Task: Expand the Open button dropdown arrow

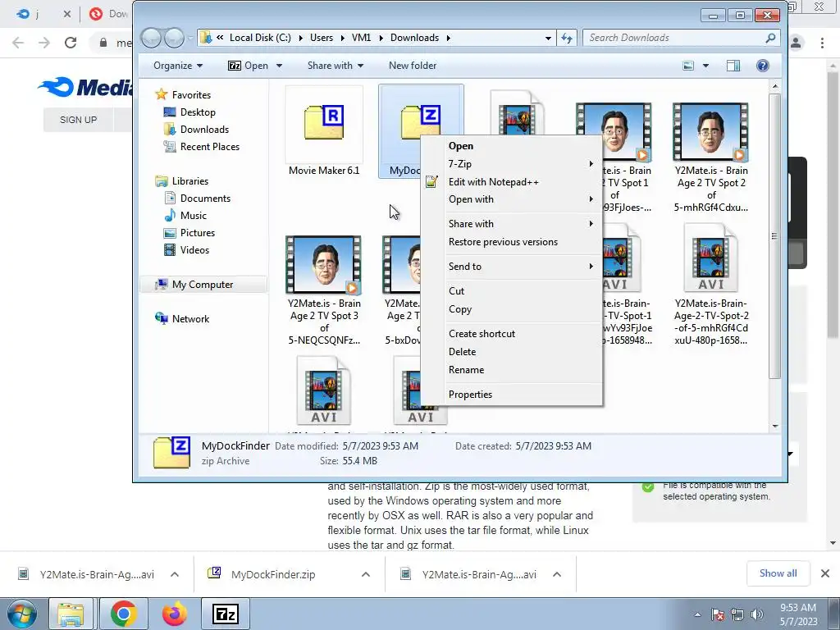Action: (279, 66)
